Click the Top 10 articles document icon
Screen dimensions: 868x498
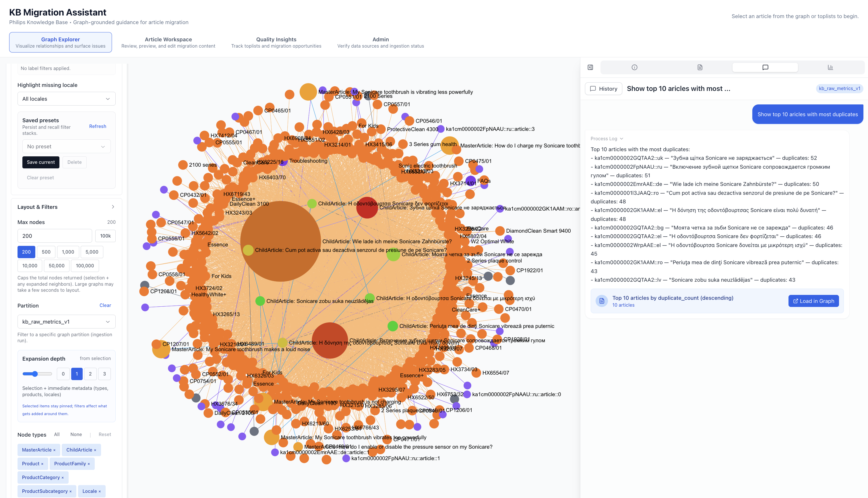point(601,301)
